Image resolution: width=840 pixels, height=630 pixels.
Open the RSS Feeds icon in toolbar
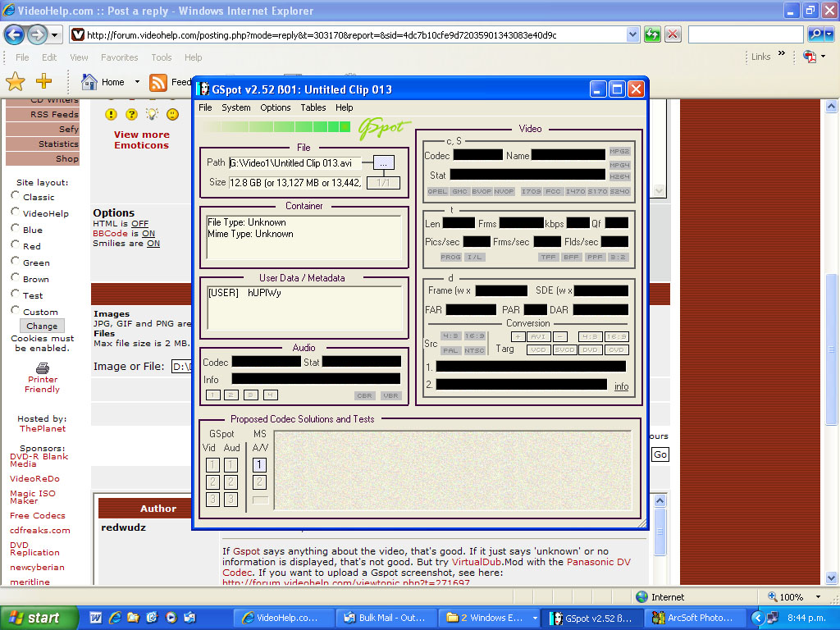(x=158, y=82)
